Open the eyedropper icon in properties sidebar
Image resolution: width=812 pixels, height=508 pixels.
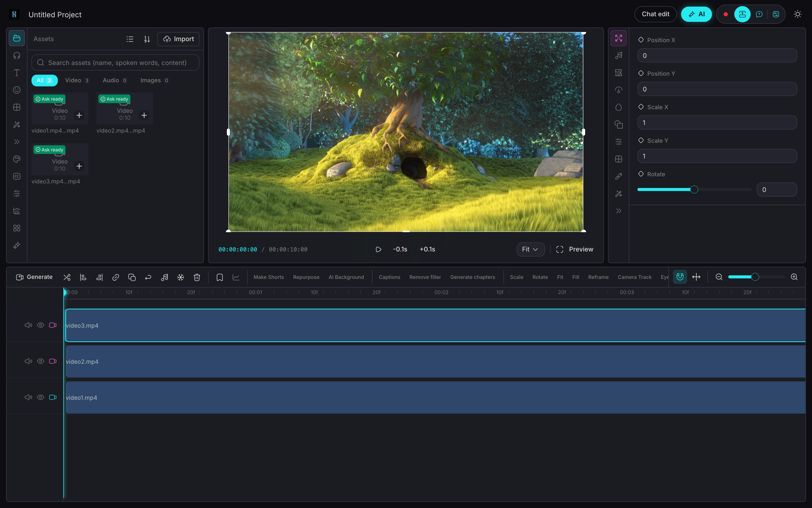(619, 176)
